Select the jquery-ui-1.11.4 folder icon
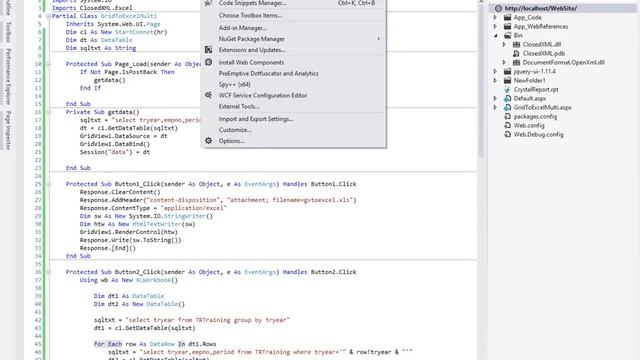640x360 pixels. pyautogui.click(x=507, y=71)
